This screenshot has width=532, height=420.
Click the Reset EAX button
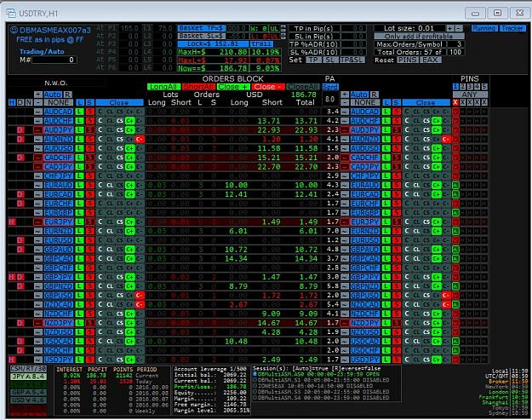430,60
